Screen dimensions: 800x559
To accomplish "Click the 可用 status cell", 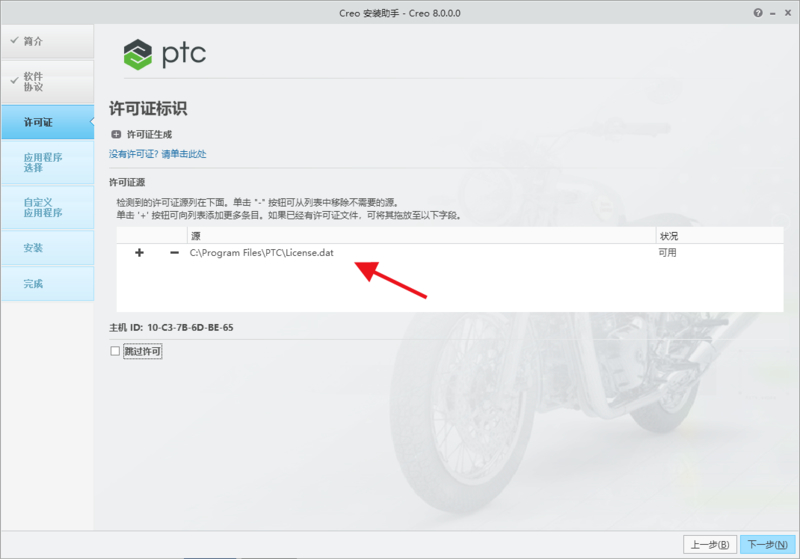I will click(x=667, y=252).
